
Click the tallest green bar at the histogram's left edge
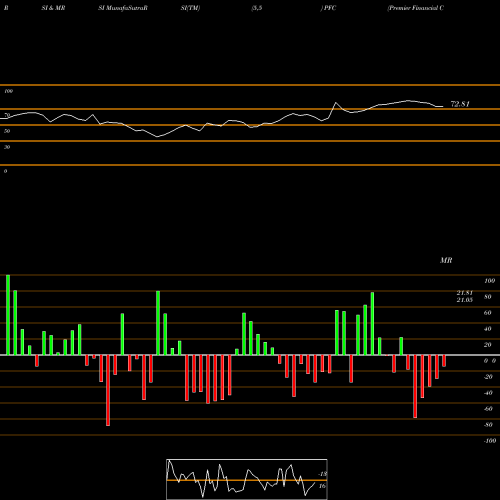(x=8, y=315)
